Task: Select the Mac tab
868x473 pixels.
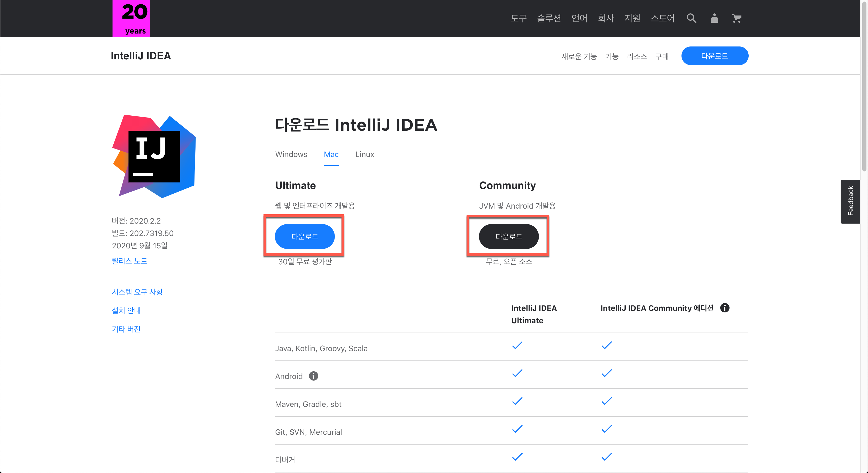Action: point(331,154)
